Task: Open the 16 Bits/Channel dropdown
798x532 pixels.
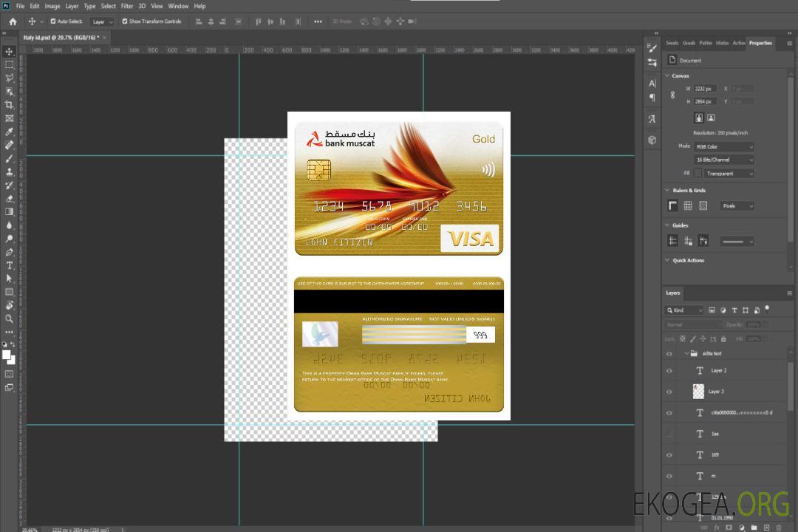Action: pos(723,160)
